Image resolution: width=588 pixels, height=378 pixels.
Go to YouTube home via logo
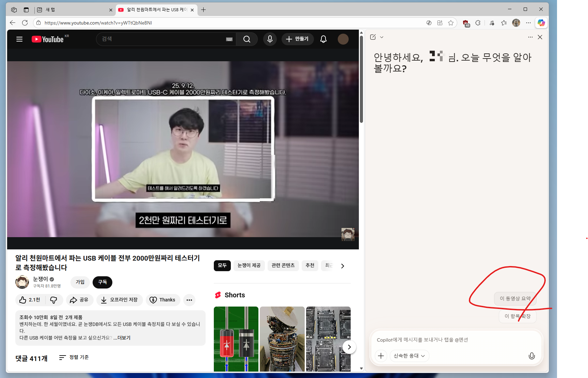click(x=48, y=39)
